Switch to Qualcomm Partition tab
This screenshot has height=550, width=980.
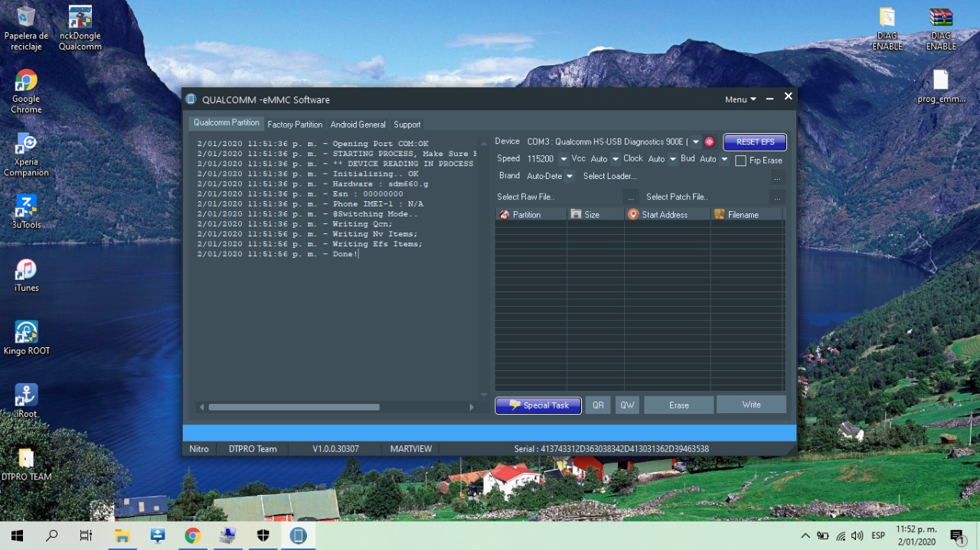(x=227, y=122)
